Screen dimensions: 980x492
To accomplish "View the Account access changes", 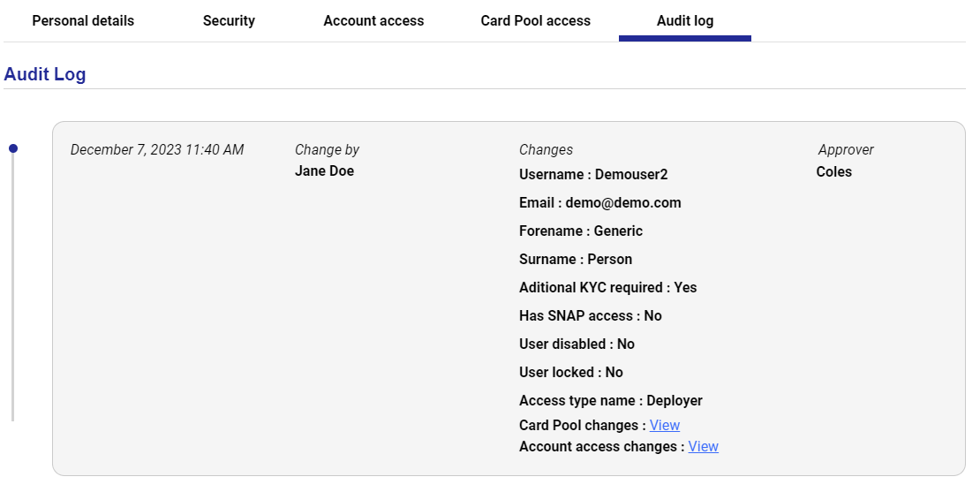I will click(x=703, y=446).
